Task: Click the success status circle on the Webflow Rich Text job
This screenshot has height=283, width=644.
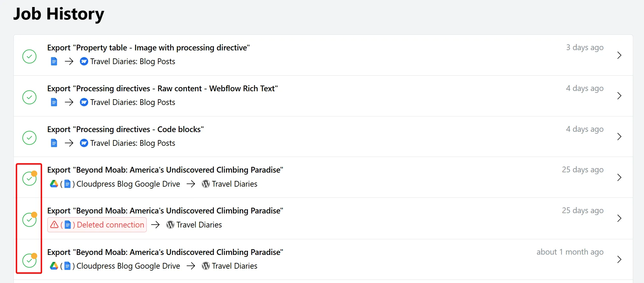Action: coord(29,97)
